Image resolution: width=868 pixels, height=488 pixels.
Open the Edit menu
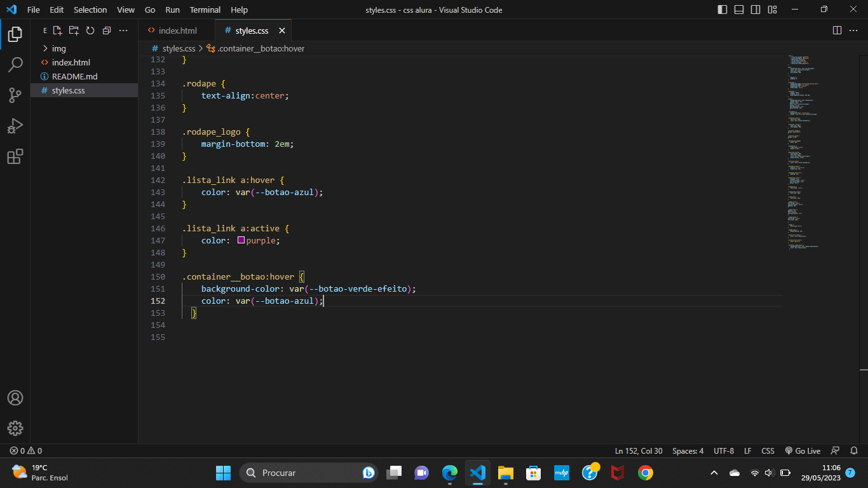(x=57, y=10)
